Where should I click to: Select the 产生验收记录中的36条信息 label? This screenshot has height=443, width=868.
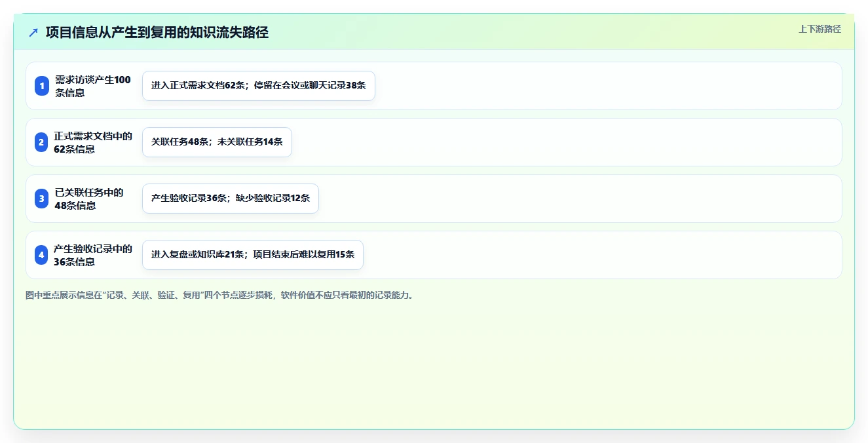click(93, 255)
